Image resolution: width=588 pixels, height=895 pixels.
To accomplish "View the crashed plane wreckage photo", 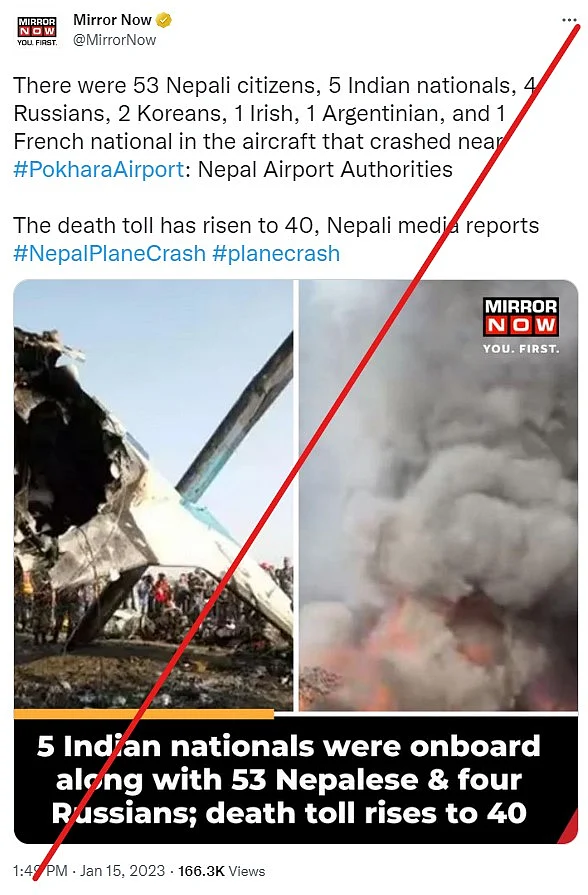I will (153, 495).
